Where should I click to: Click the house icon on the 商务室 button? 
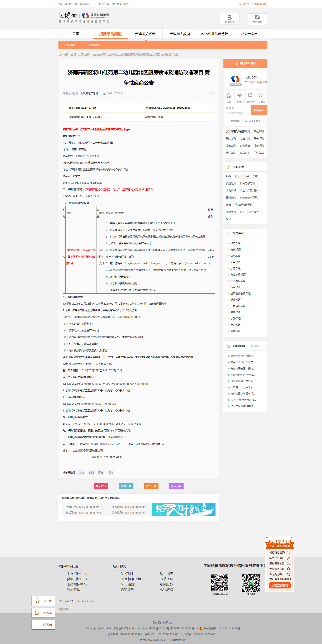point(37,612)
